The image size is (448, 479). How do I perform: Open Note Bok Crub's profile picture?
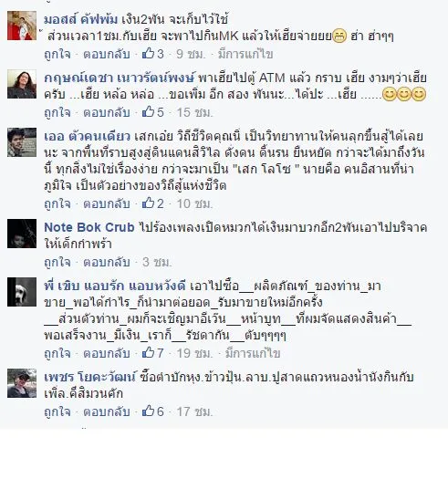click(x=22, y=234)
